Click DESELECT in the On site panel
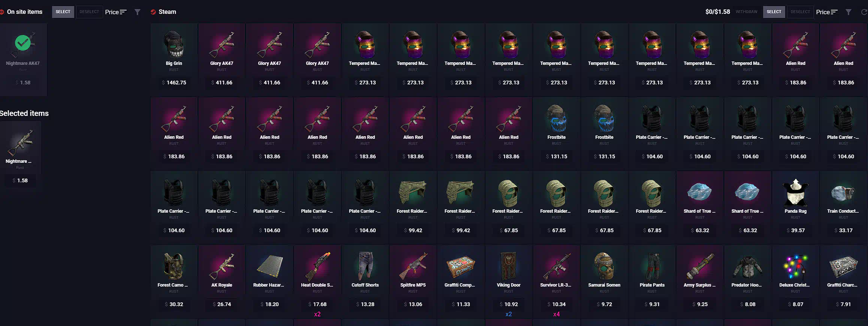Image resolution: width=868 pixels, height=326 pixels. pyautogui.click(x=89, y=12)
